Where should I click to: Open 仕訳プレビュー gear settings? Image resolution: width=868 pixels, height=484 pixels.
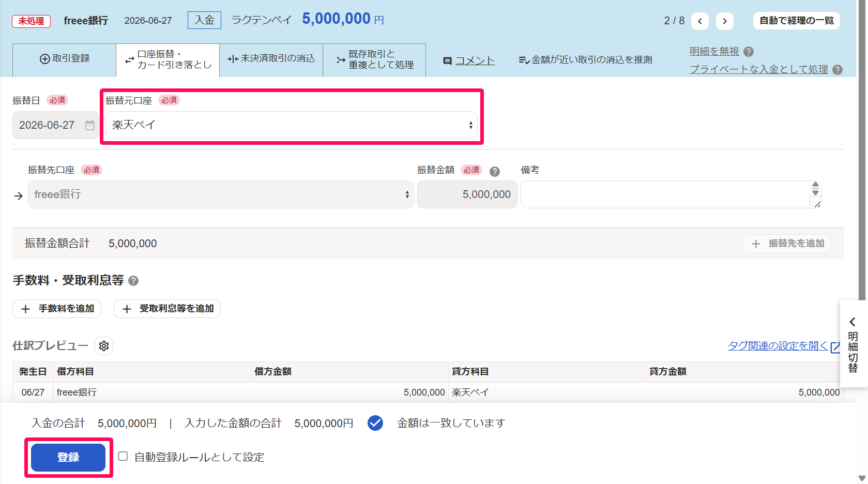click(x=104, y=346)
